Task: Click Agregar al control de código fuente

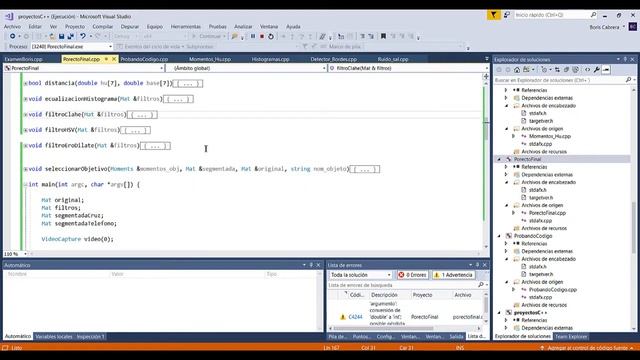Action: (x=588, y=348)
